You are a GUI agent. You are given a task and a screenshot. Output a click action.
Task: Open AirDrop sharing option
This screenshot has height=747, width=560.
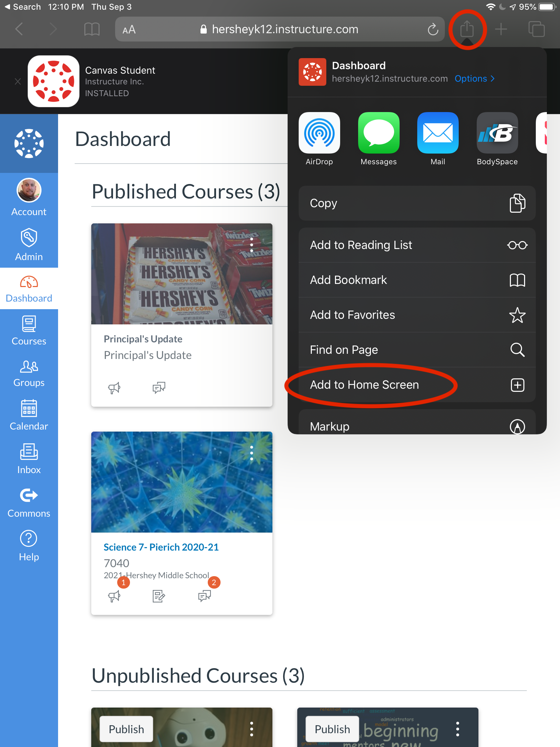319,139
